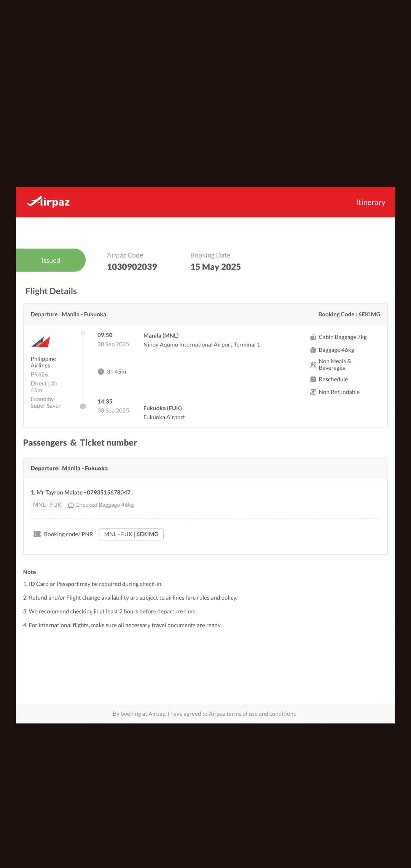
Task: Click the Itinerary label in red header
Action: (x=370, y=202)
